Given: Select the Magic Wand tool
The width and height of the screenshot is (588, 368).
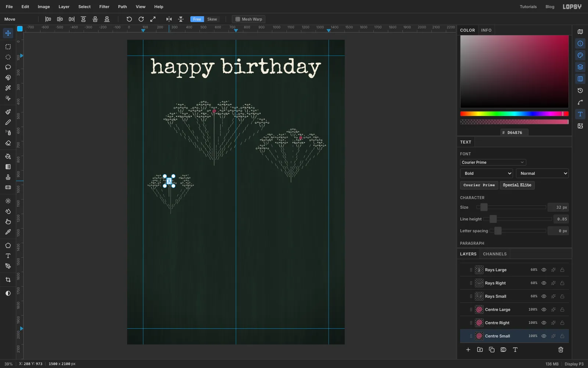Looking at the screenshot, I should tap(8, 88).
